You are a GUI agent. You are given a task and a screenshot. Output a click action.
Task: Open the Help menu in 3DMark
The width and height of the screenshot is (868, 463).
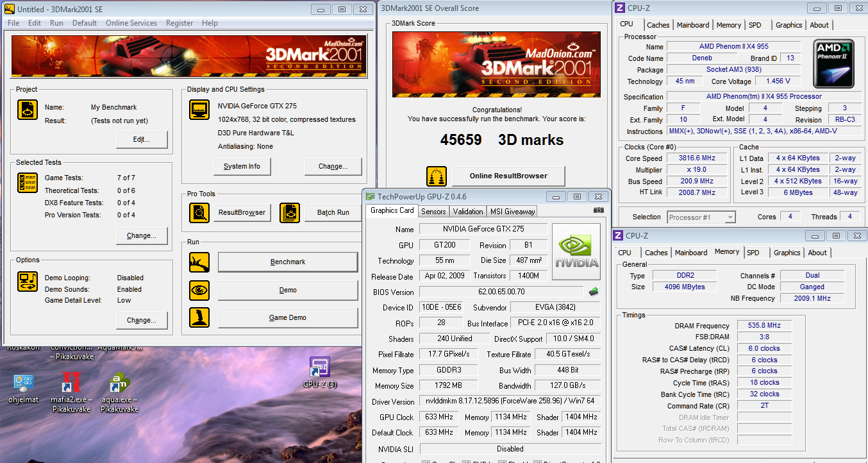[210, 23]
